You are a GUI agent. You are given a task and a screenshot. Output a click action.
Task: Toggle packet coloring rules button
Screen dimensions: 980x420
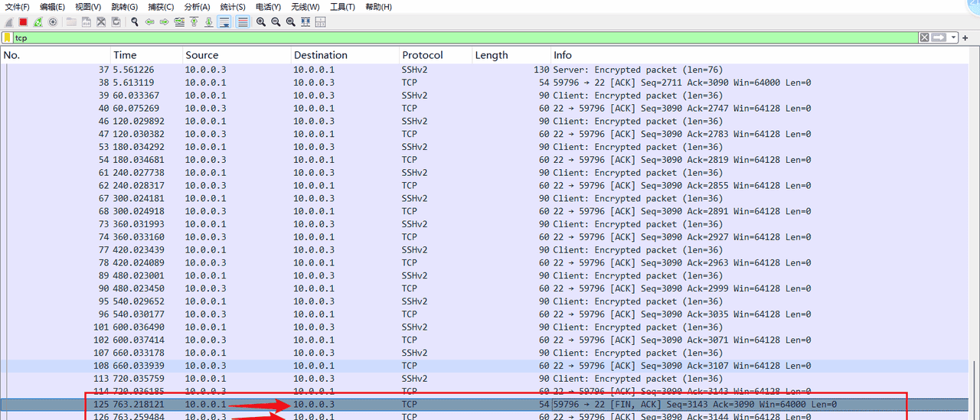tap(243, 22)
